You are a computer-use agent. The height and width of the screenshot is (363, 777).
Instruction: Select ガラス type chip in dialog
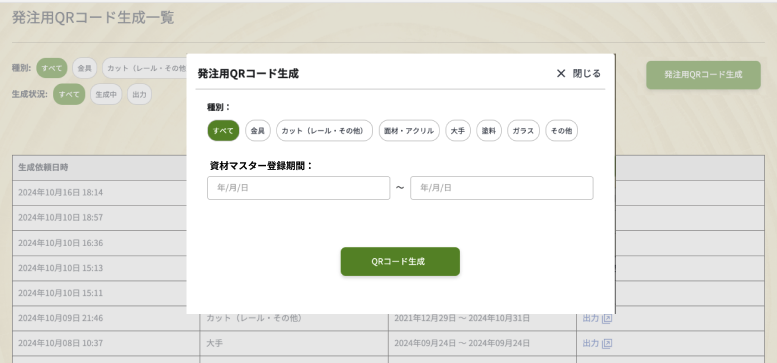(x=523, y=131)
